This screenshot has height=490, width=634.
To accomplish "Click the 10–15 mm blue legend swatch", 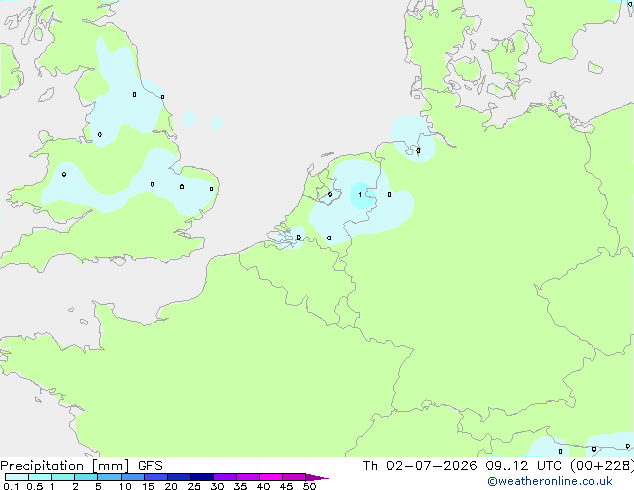I will click(x=133, y=477).
